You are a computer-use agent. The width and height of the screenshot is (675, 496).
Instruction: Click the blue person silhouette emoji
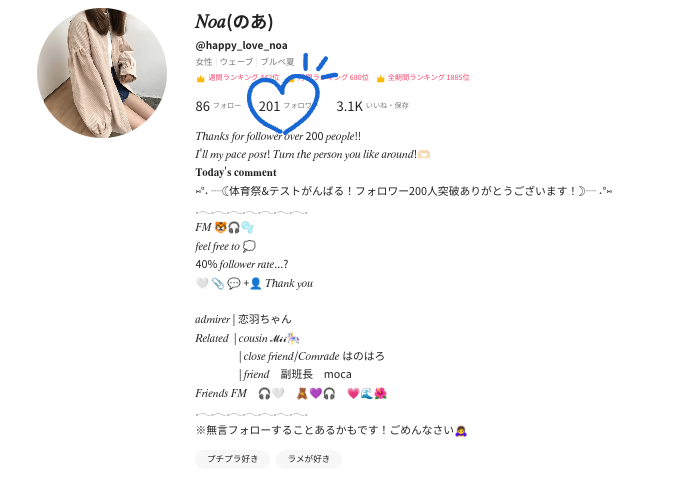[x=256, y=283]
